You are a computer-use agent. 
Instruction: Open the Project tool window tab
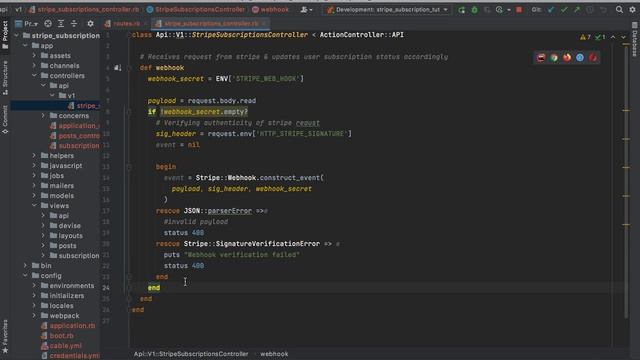coord(5,34)
